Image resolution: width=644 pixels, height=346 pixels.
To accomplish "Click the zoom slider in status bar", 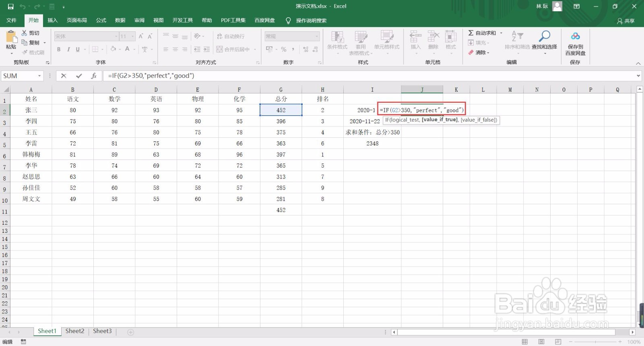I will point(595,342).
